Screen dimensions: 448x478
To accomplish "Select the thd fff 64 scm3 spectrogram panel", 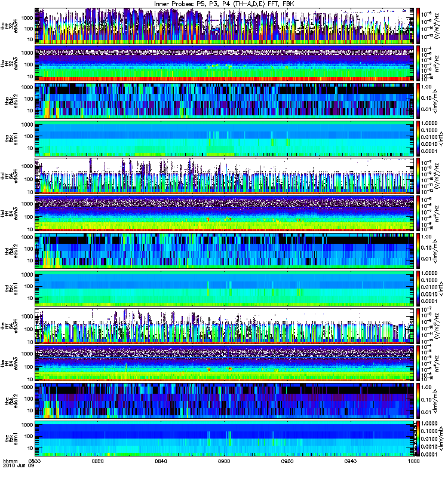I will (225, 214).
